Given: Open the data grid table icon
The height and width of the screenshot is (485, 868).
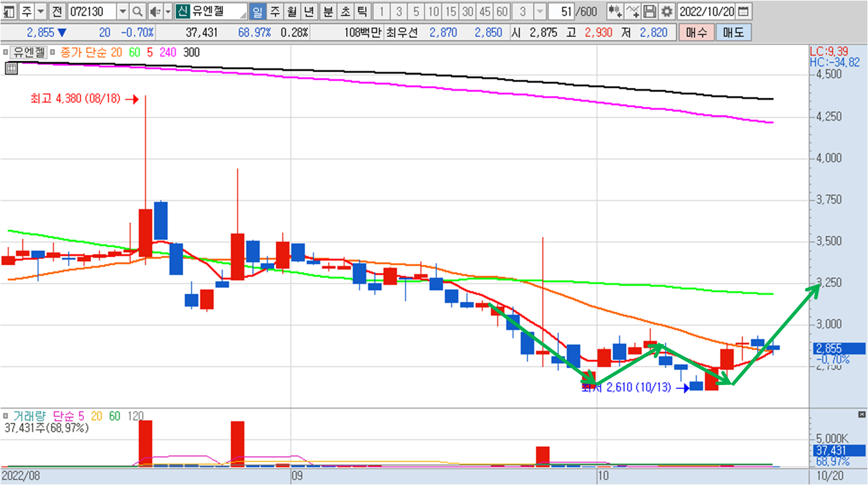Looking at the screenshot, I should [x=11, y=68].
